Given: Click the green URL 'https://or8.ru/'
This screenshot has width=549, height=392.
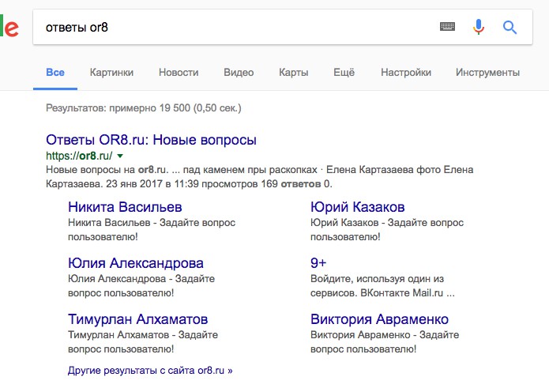Looking at the screenshot, I should click(79, 156).
